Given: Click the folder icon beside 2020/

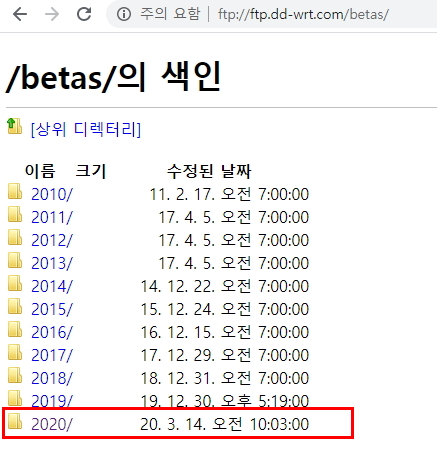Looking at the screenshot, I should [x=15, y=421].
